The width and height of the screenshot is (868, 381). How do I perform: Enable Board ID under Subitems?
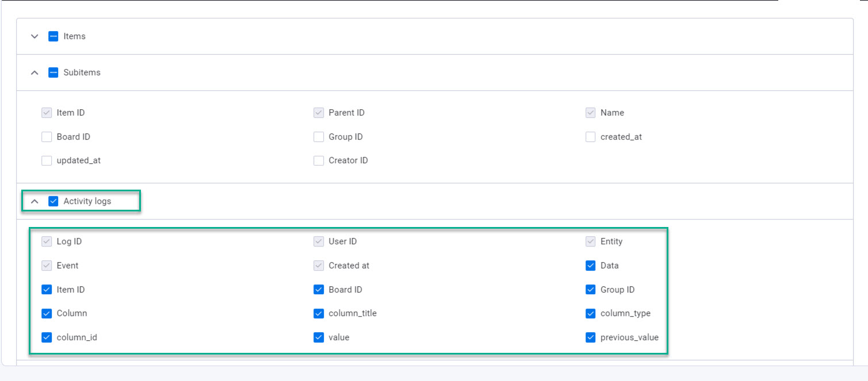47,137
